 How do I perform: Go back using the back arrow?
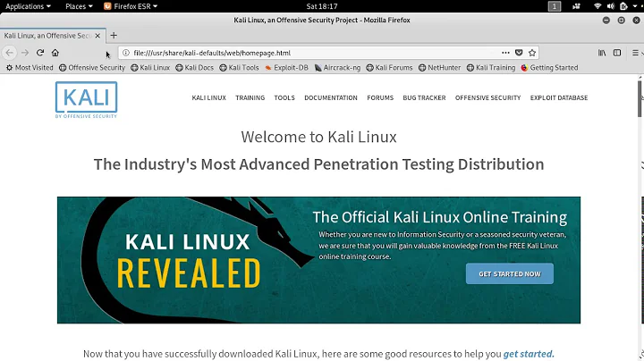pyautogui.click(x=10, y=53)
